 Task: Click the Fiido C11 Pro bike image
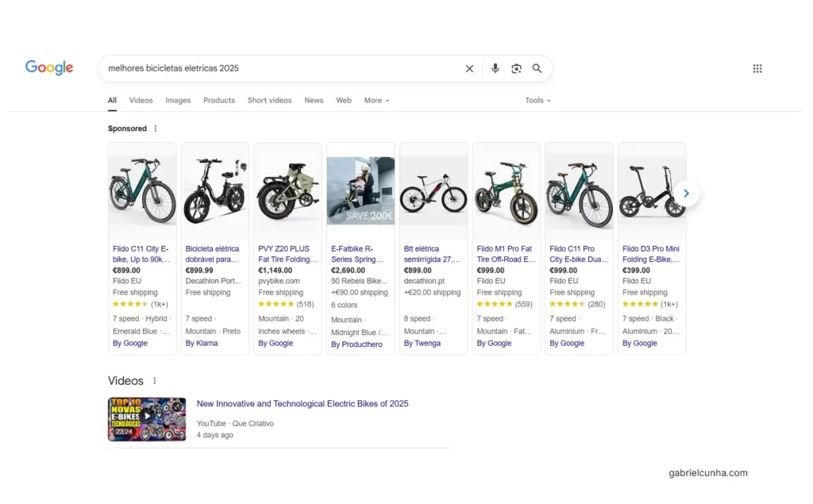point(579,190)
